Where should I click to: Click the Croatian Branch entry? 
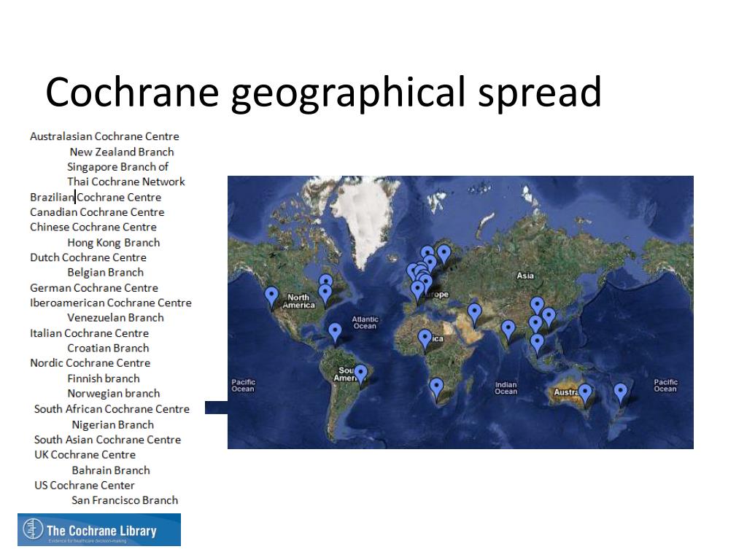tap(108, 348)
